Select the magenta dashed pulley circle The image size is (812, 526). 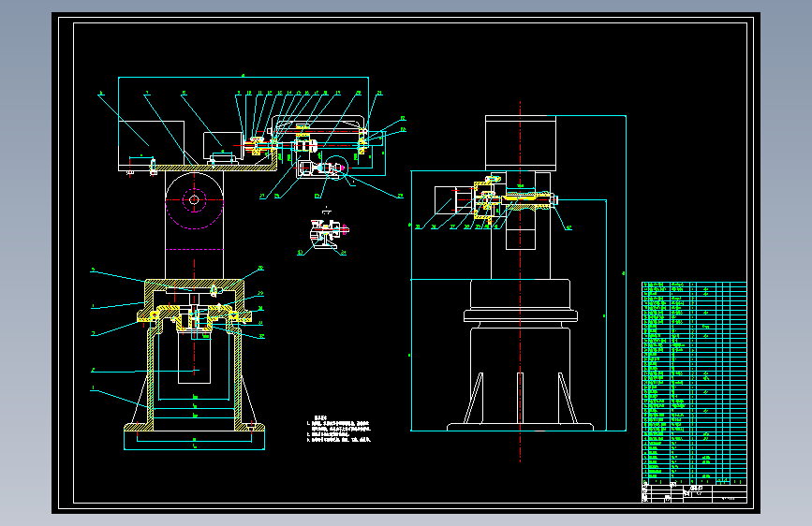(x=194, y=200)
